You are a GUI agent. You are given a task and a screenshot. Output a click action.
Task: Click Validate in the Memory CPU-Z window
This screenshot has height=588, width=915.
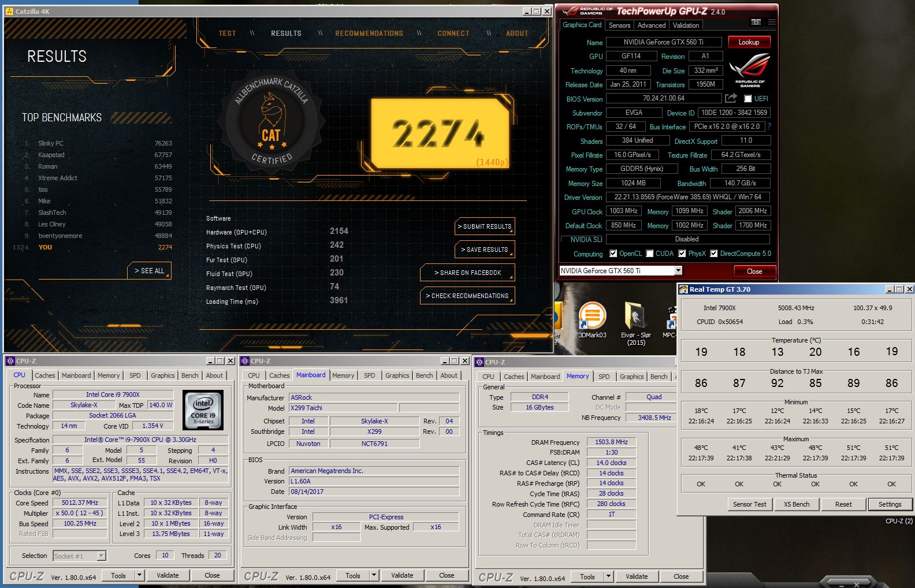coord(637,576)
